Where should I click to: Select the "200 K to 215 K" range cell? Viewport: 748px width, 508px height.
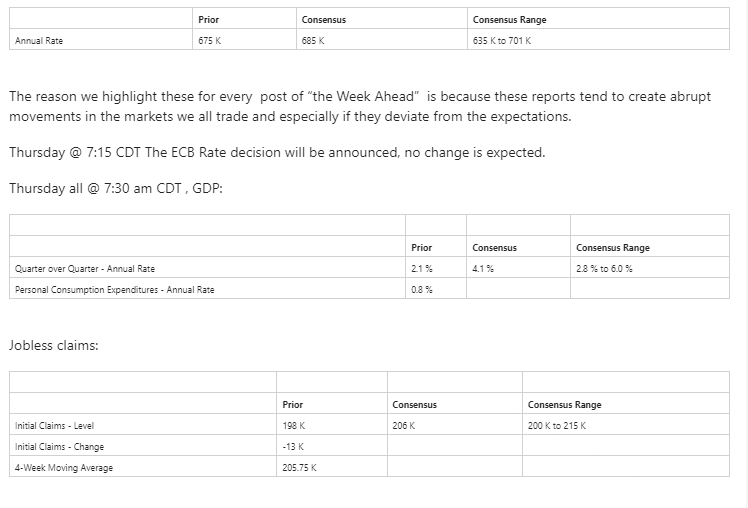[x=557, y=426]
